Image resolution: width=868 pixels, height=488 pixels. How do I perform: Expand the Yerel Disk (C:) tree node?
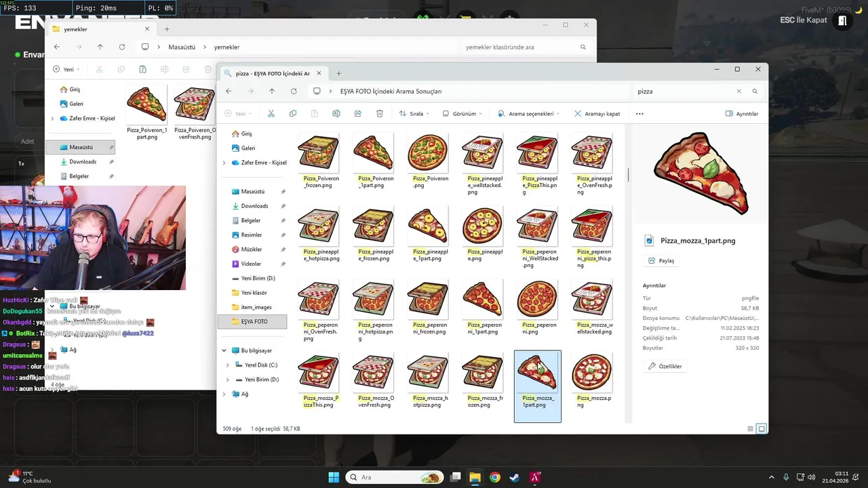pos(228,365)
